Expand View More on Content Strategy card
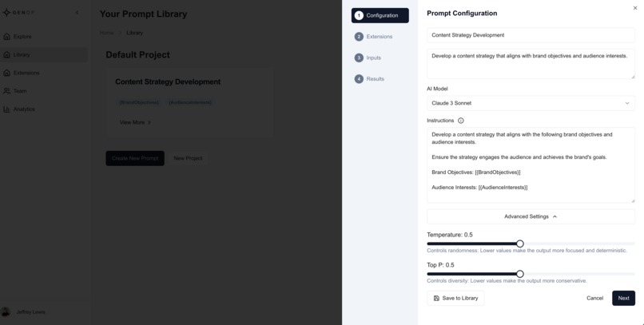644x325 pixels. coord(135,122)
